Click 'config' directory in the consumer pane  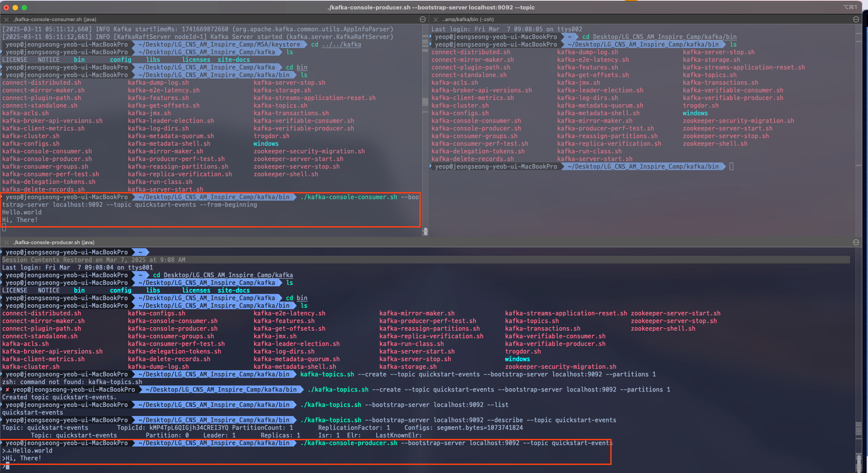click(121, 60)
